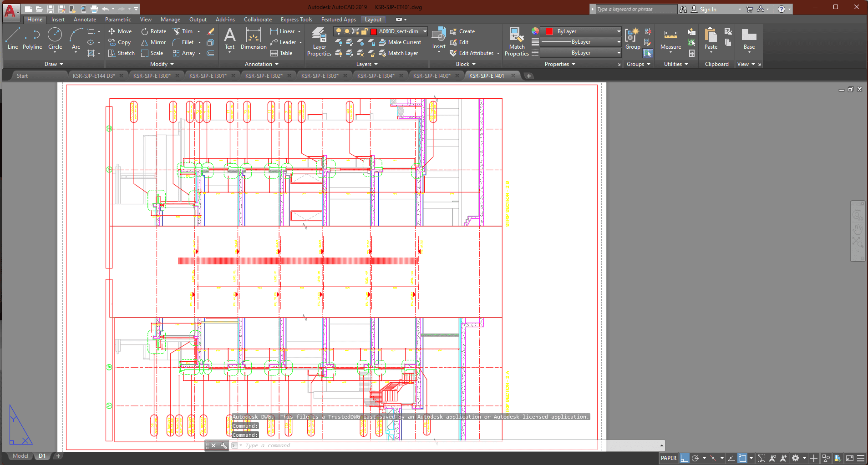Select the Line drawing tool
Image resolution: width=868 pixels, height=465 pixels.
[x=12, y=38]
